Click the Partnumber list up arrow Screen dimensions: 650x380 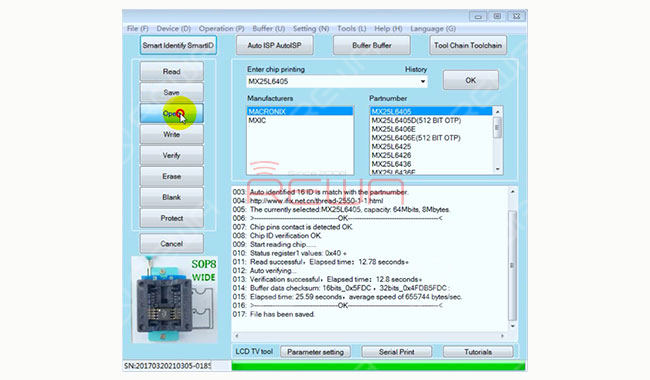[498, 111]
